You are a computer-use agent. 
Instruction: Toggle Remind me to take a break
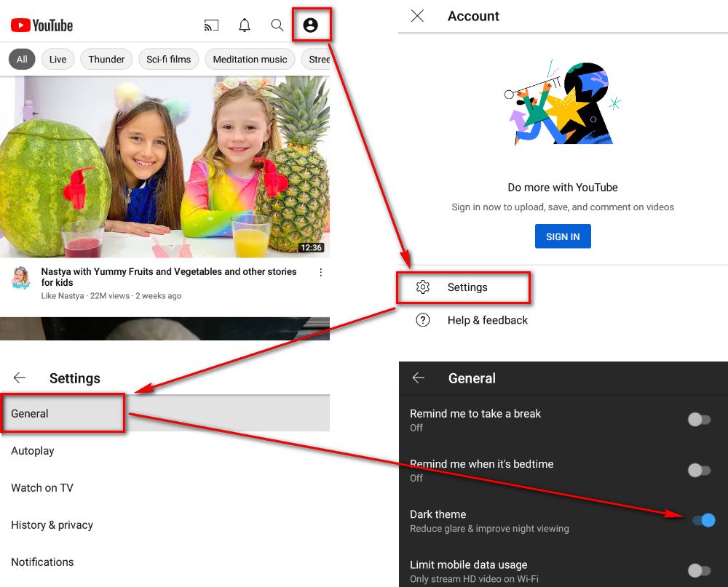[x=699, y=420]
